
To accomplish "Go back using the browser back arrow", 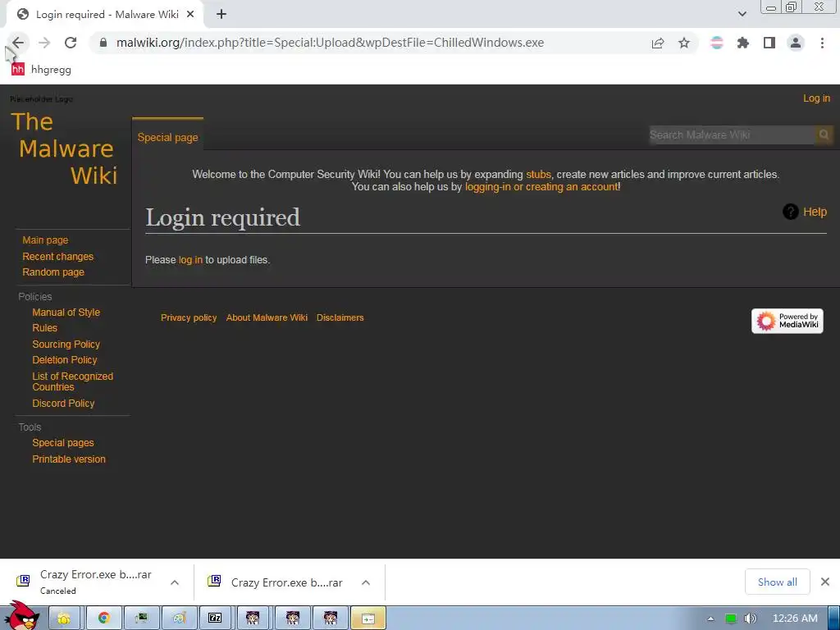I will click(x=18, y=43).
